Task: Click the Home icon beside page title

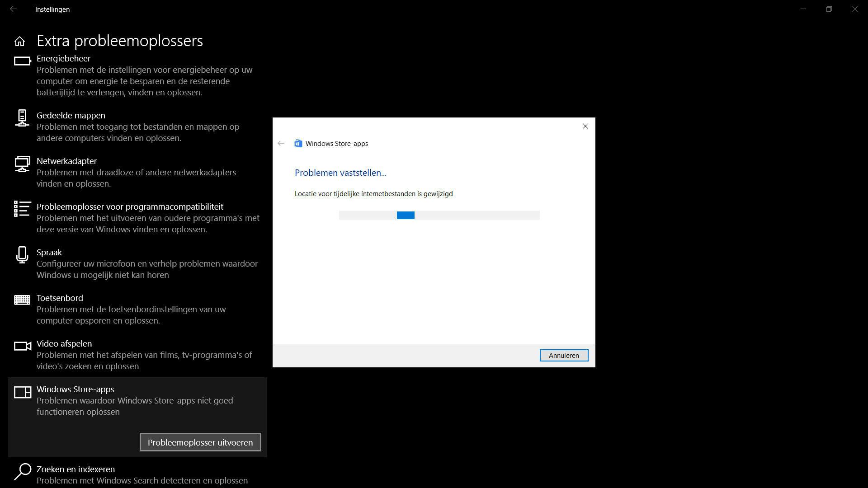Action: coord(19,42)
